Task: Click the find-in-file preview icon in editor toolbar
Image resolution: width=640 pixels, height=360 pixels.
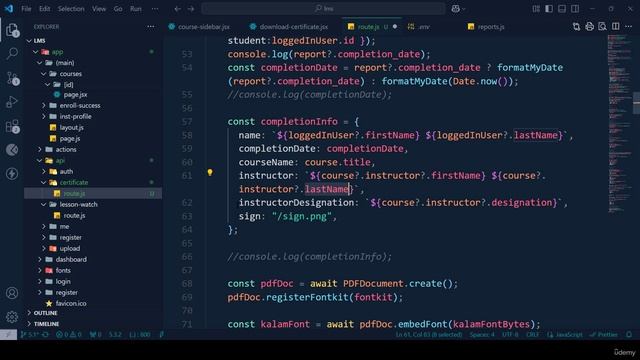Action: pyautogui.click(x=602, y=27)
